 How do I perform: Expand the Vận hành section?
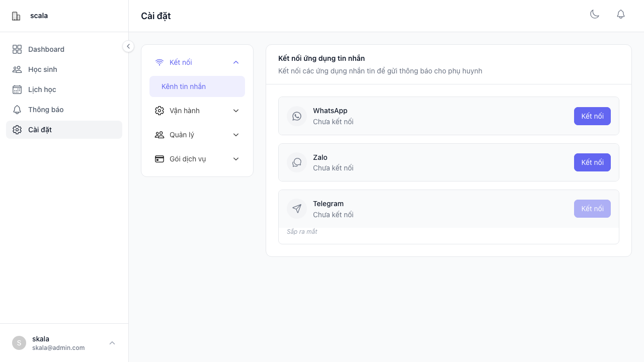pos(236,111)
